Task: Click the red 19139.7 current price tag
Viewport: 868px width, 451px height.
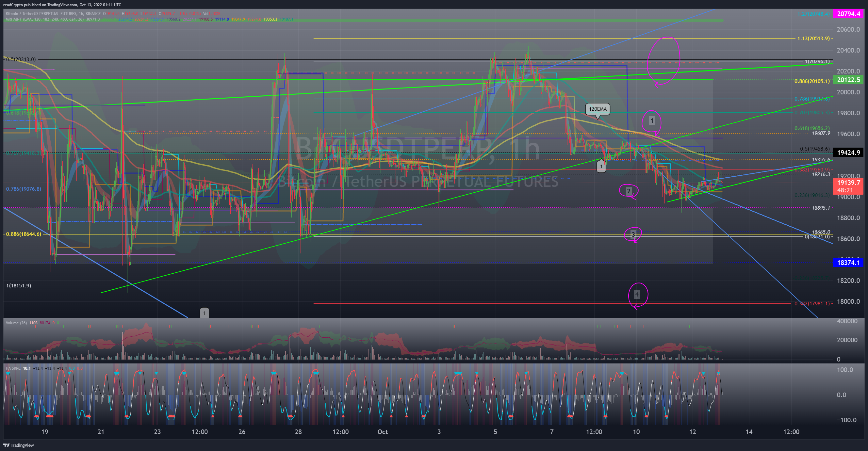Action: 848,183
